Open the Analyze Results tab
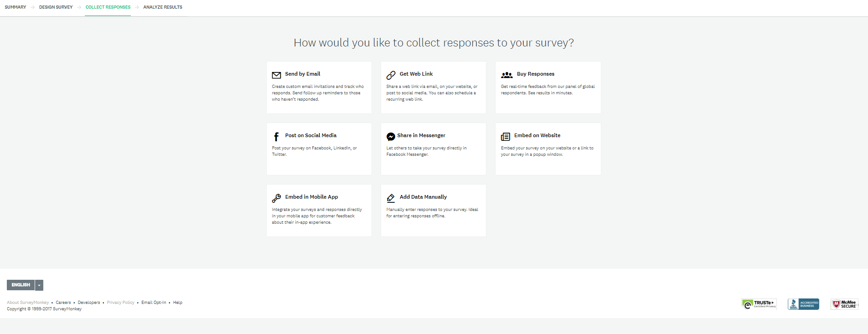The image size is (868, 334). [x=163, y=7]
